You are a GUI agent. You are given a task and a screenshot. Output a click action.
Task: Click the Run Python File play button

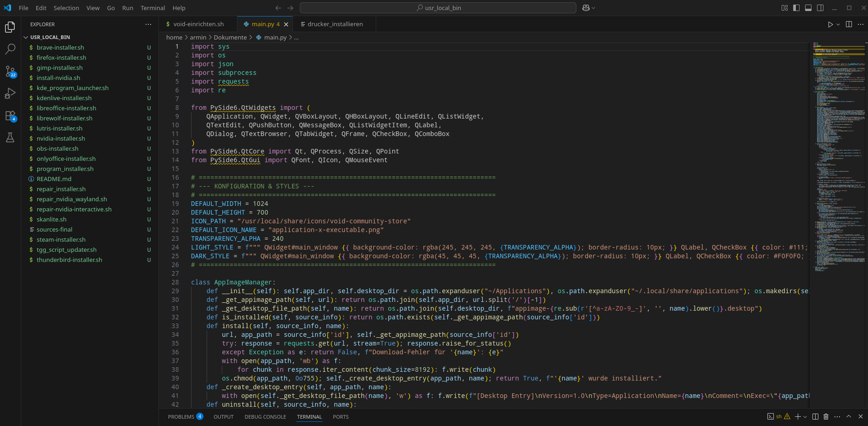pos(830,24)
